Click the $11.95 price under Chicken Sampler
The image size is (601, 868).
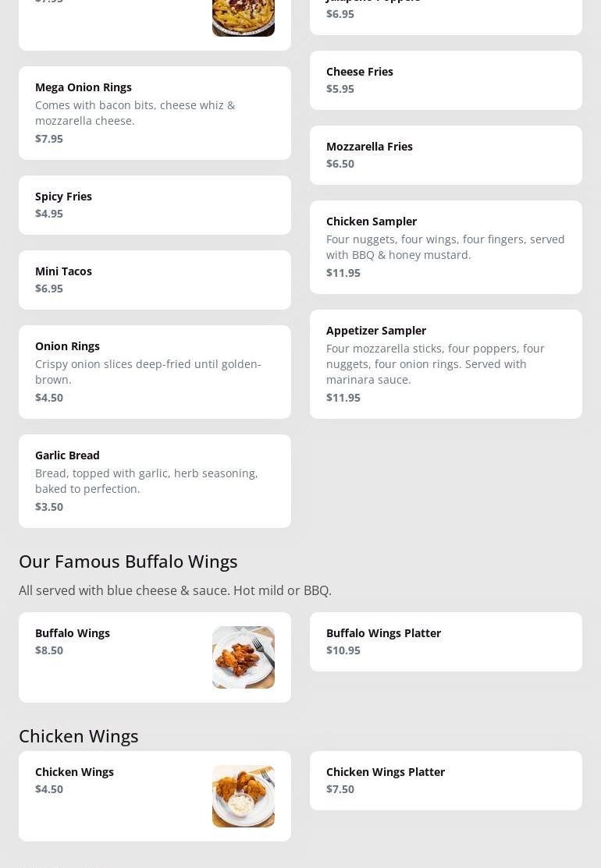[343, 272]
